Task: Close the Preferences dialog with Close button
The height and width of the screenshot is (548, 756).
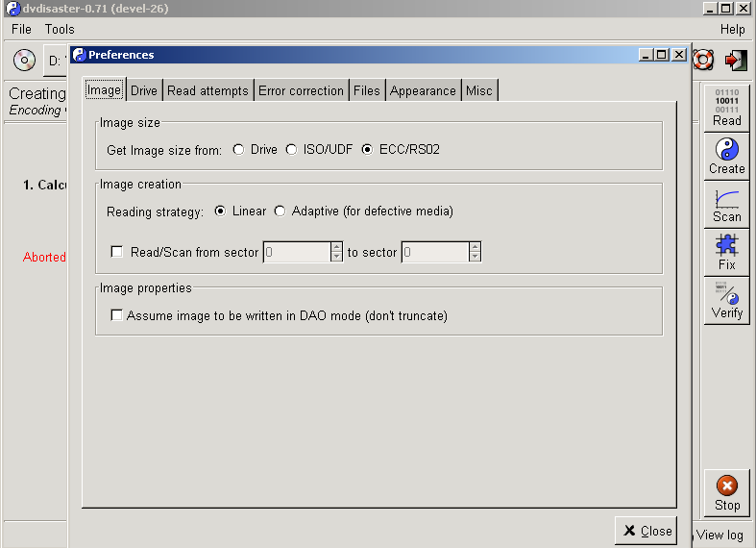Action: pyautogui.click(x=646, y=531)
